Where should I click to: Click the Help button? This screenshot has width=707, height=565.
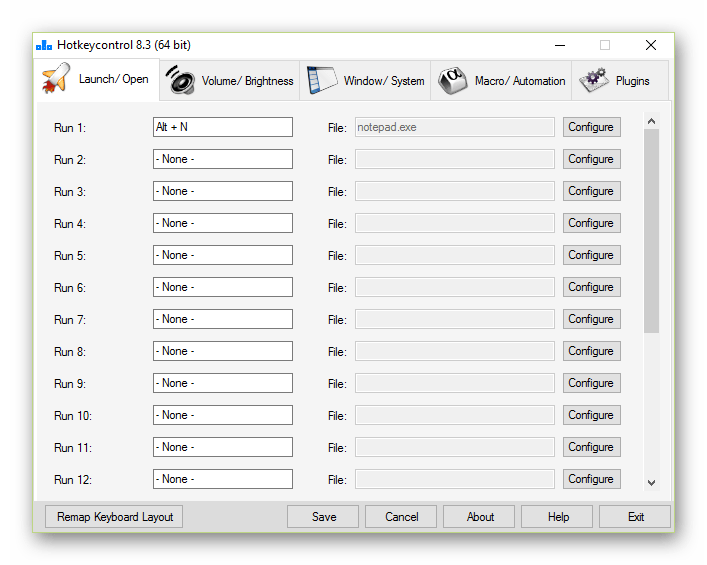coord(557,517)
